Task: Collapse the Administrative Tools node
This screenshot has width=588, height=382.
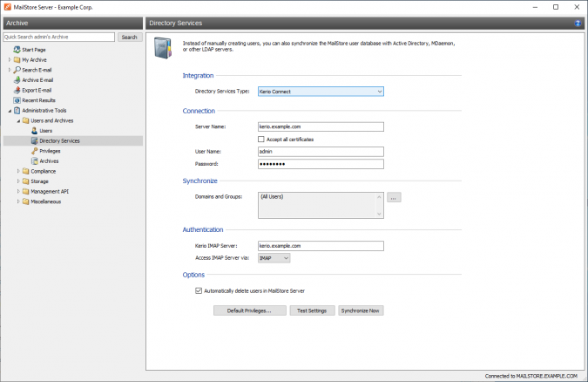Action: click(10, 111)
